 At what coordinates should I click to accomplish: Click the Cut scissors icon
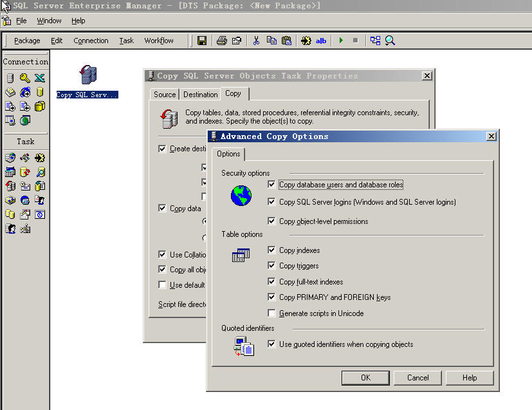coord(256,41)
